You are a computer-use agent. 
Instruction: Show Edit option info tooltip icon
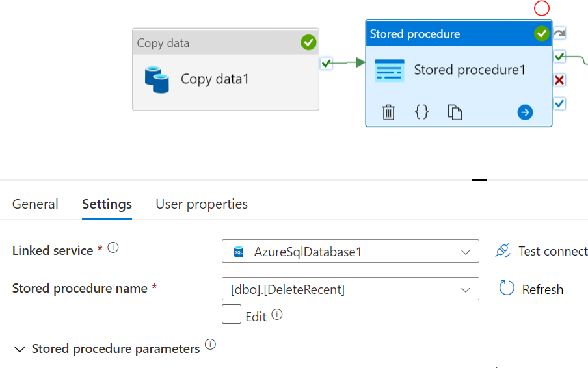click(276, 314)
